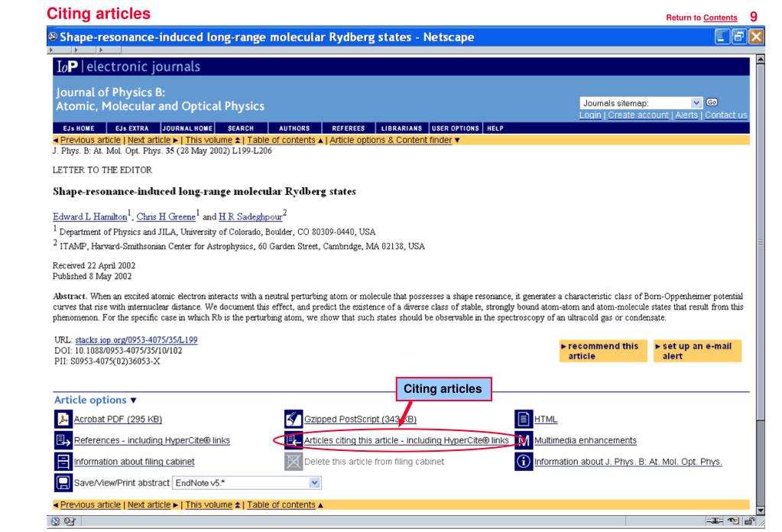Click the Login link
The image size is (782, 532).
click(590, 115)
